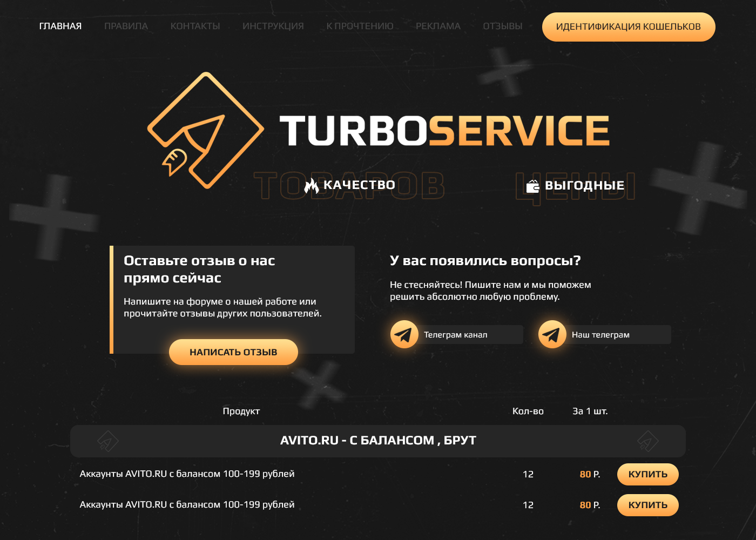The width and height of the screenshot is (756, 540).
Task: Click the TURBOSERVICE title text
Action: pos(444,131)
